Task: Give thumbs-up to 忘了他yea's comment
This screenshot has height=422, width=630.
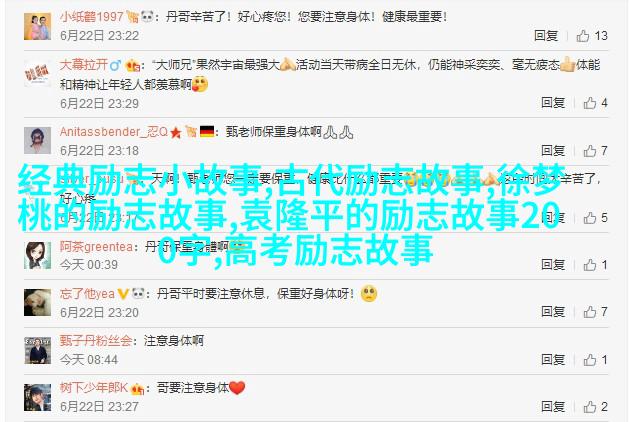Action: tap(589, 311)
